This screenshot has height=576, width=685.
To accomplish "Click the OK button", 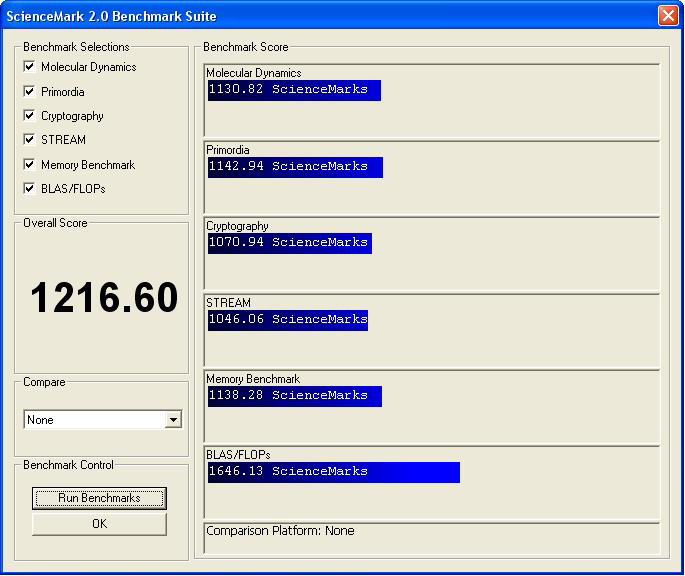I will [x=99, y=524].
